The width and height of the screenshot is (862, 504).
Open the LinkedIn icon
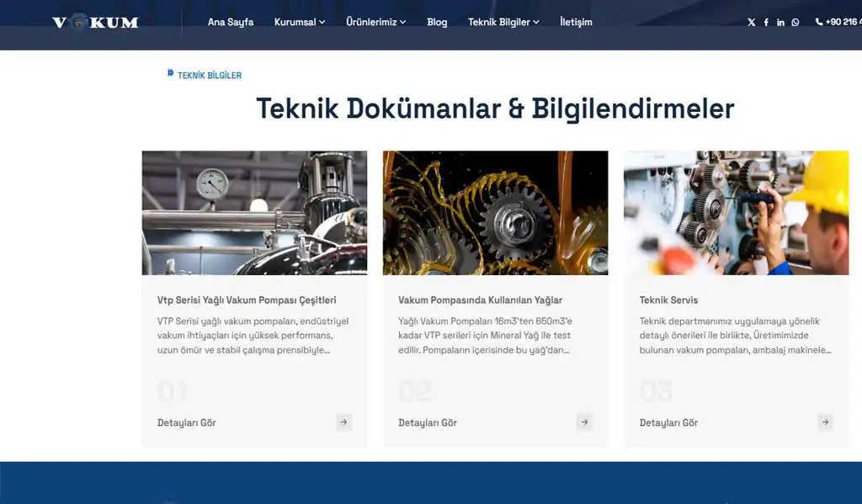780,22
